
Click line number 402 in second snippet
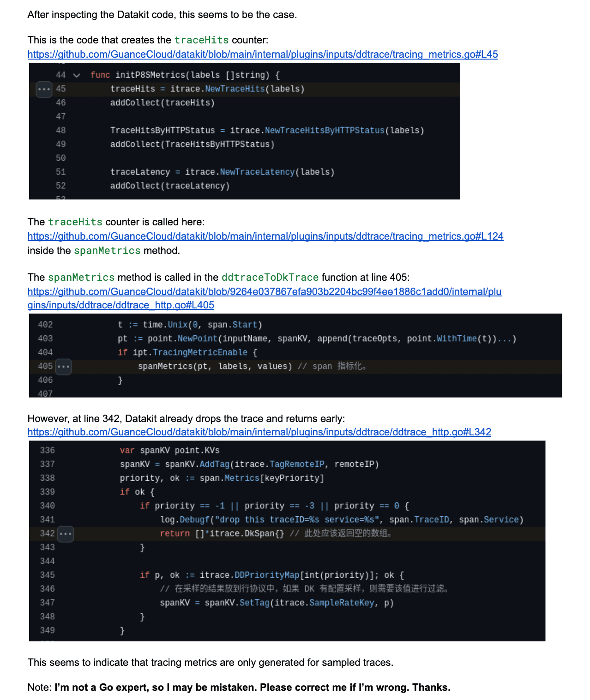(45, 325)
